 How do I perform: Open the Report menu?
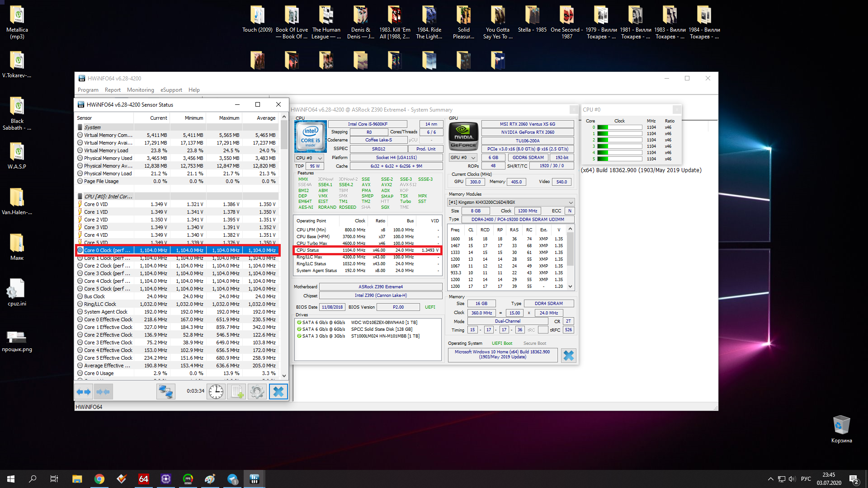113,90
